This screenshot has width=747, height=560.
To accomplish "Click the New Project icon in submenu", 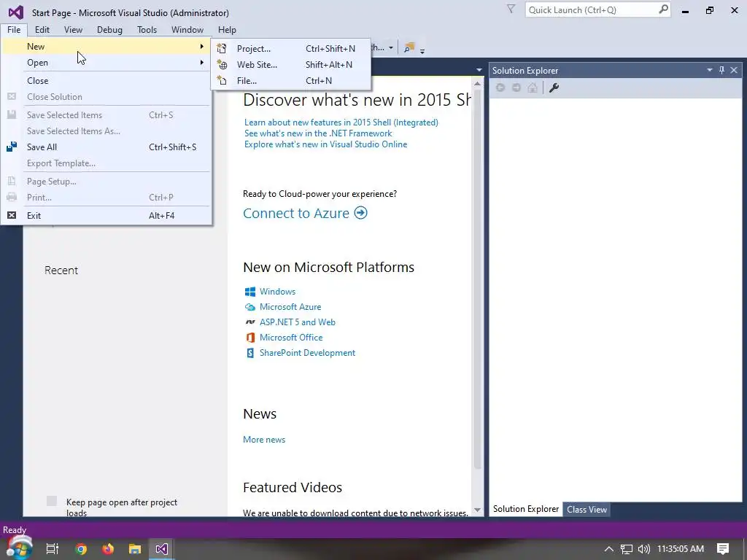I will [222, 48].
